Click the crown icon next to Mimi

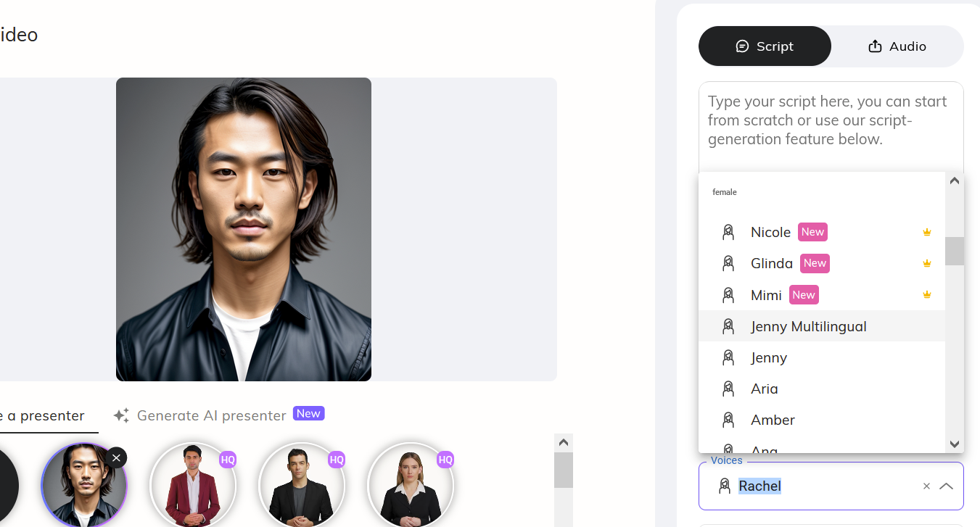tap(926, 294)
